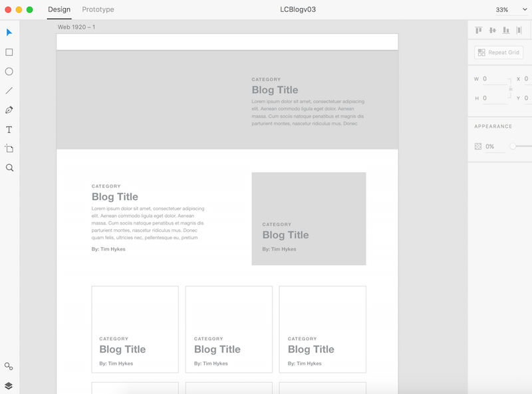
Task: Click the Align Top icon
Action: pyautogui.click(x=478, y=30)
